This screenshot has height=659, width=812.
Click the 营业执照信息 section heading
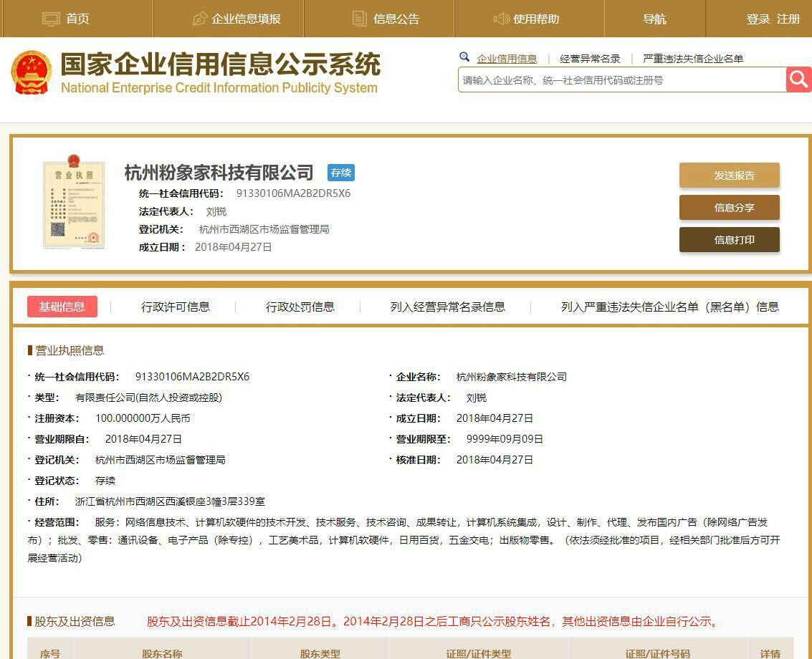click(x=70, y=350)
